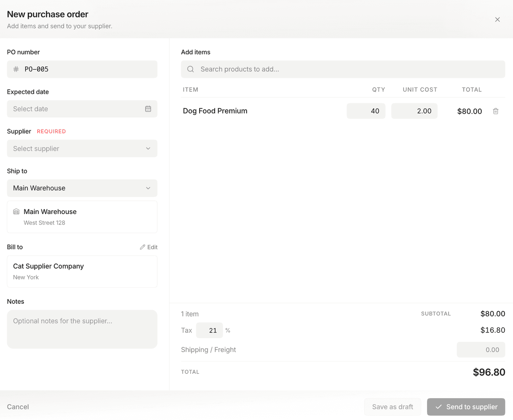Click the calendar icon in Expected date field
This screenshot has width=513, height=420.
click(x=148, y=109)
